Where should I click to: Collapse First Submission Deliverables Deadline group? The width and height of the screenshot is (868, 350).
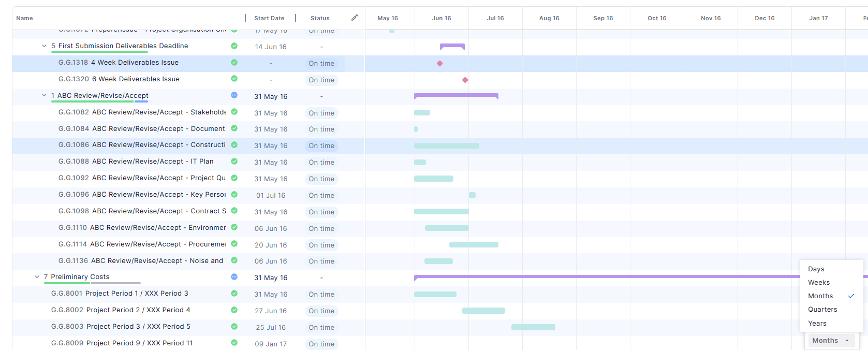45,46
